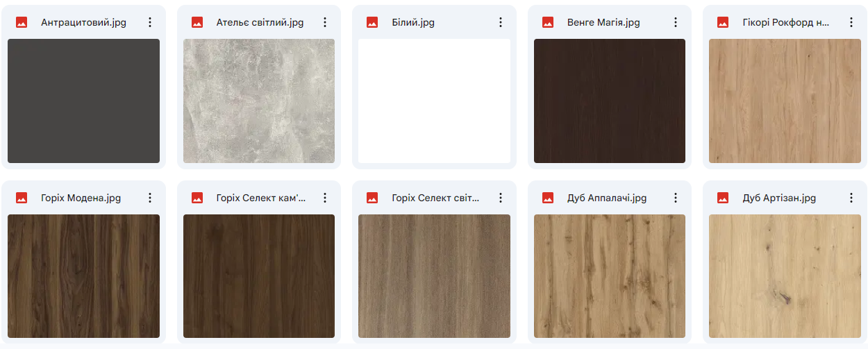Open options menu for Венге Магія.jpg
Image resolution: width=868 pixels, height=349 pixels.
click(676, 22)
